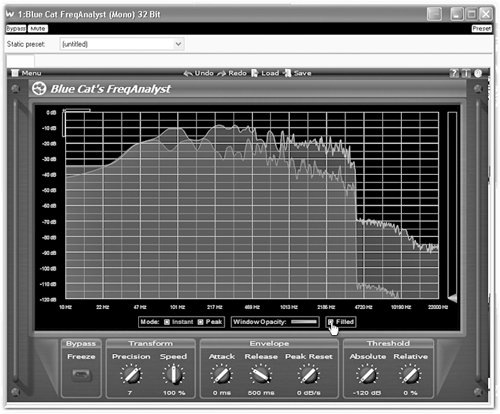Click the Release value 500 ms
Screen dimensions: 500x414
click(x=261, y=393)
